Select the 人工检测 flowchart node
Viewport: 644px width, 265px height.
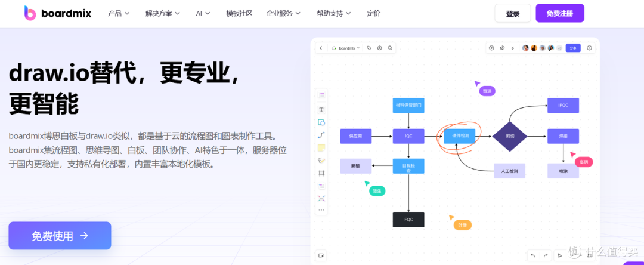(x=509, y=171)
